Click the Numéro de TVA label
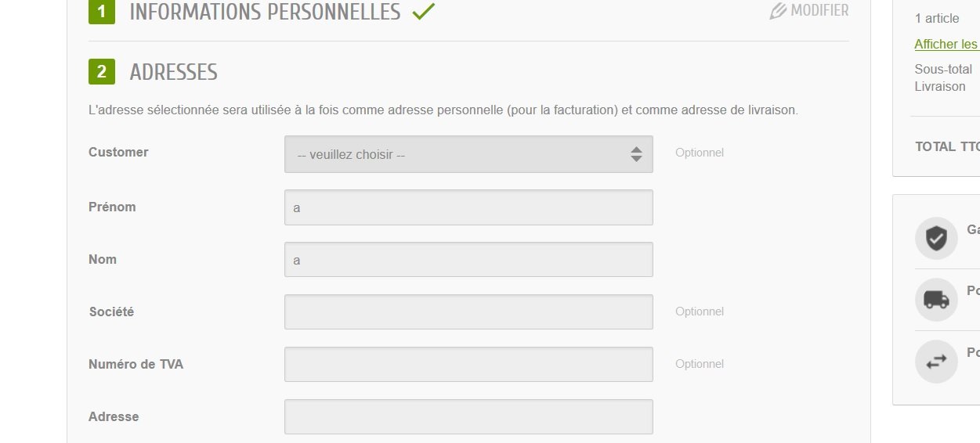The height and width of the screenshot is (443, 980). coord(136,364)
